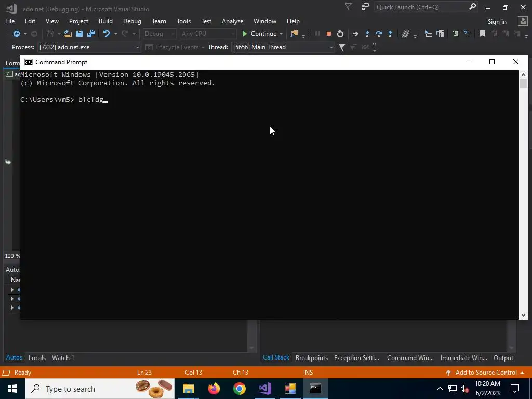Viewport: 532px width, 399px height.
Task: Open the Help menu
Action: (293, 21)
